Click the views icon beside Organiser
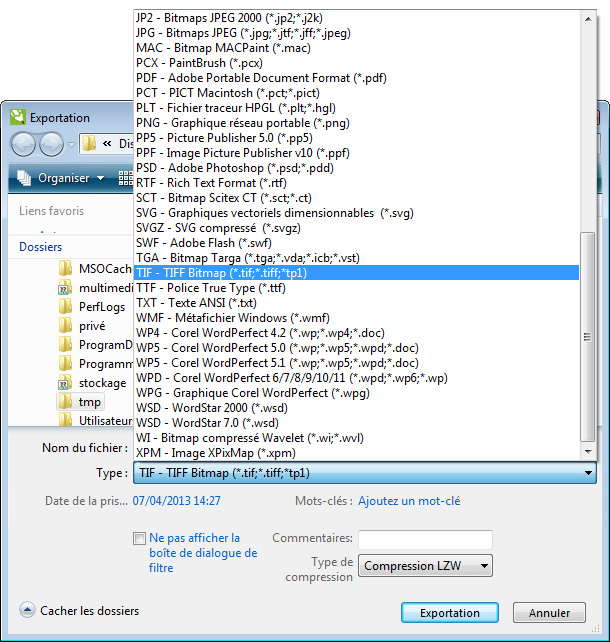The width and height of the screenshot is (610, 642). click(x=125, y=178)
